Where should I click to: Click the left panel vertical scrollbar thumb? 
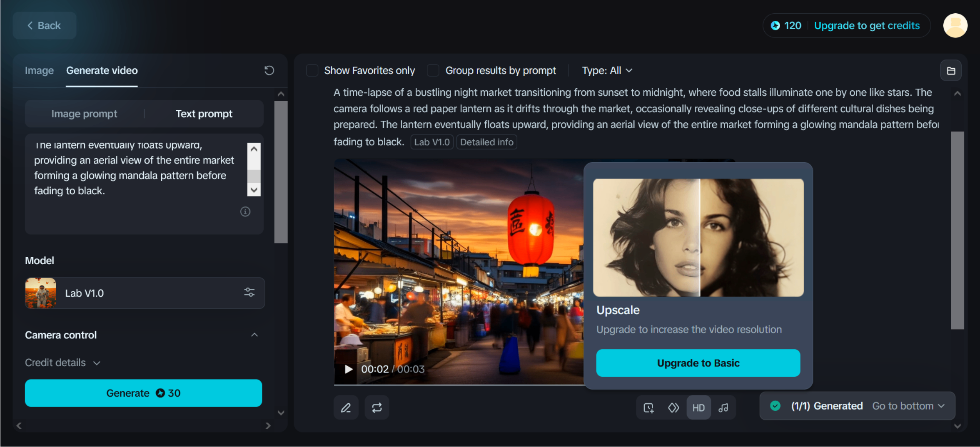[x=281, y=172]
